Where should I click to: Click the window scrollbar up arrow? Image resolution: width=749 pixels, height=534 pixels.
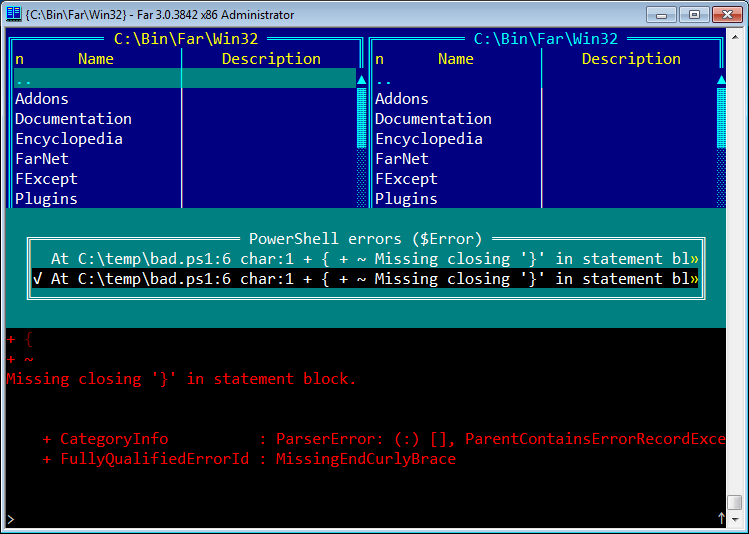pyautogui.click(x=735, y=36)
